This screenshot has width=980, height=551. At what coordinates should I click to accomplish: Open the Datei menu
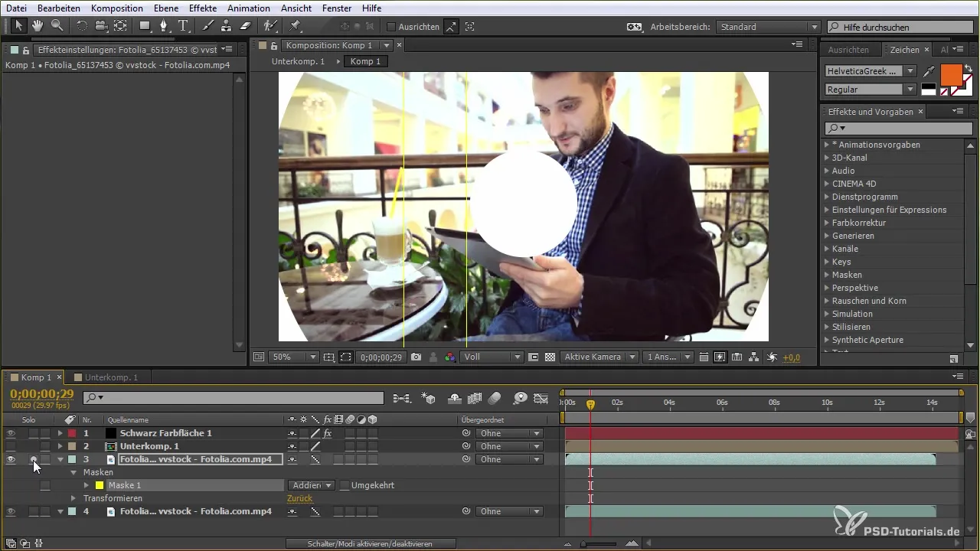tap(16, 8)
